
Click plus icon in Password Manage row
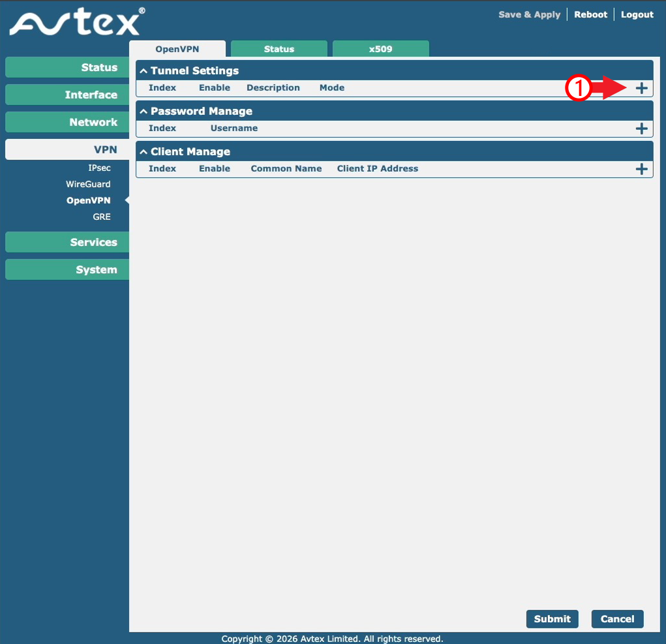tap(641, 129)
